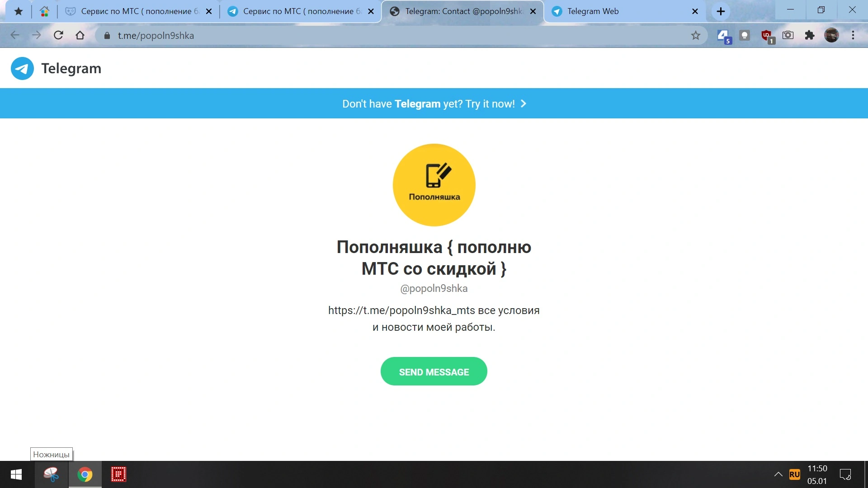Open the Extensions puzzle piece menu
Image resolution: width=868 pixels, height=488 pixels.
810,35
